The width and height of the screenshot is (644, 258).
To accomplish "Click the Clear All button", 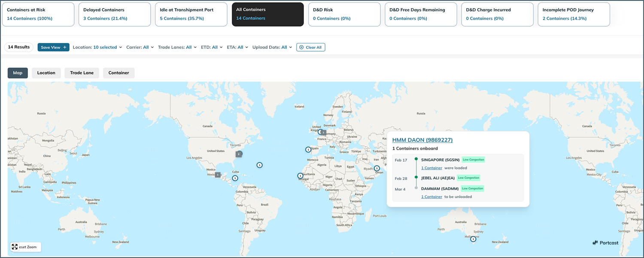I will click(311, 47).
